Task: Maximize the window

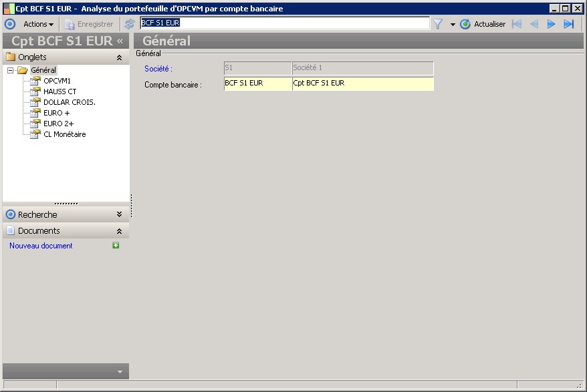Action: (566, 8)
